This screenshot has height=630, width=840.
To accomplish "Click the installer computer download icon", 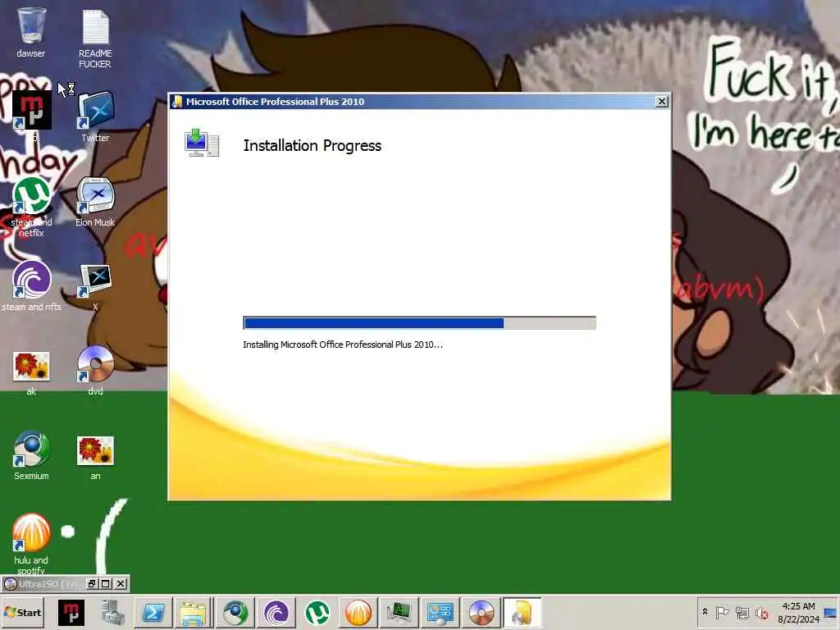I will coord(202,143).
